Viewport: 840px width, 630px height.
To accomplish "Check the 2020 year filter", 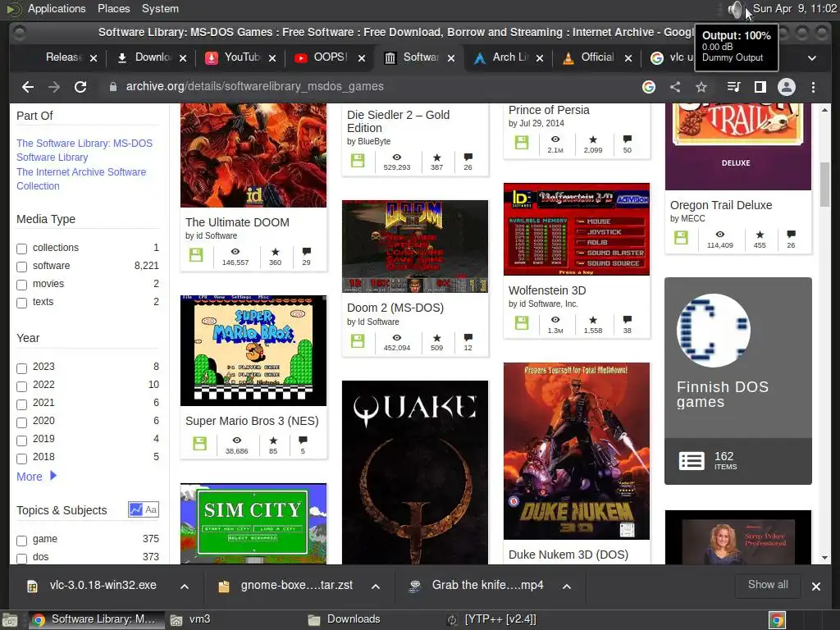I will (21, 422).
